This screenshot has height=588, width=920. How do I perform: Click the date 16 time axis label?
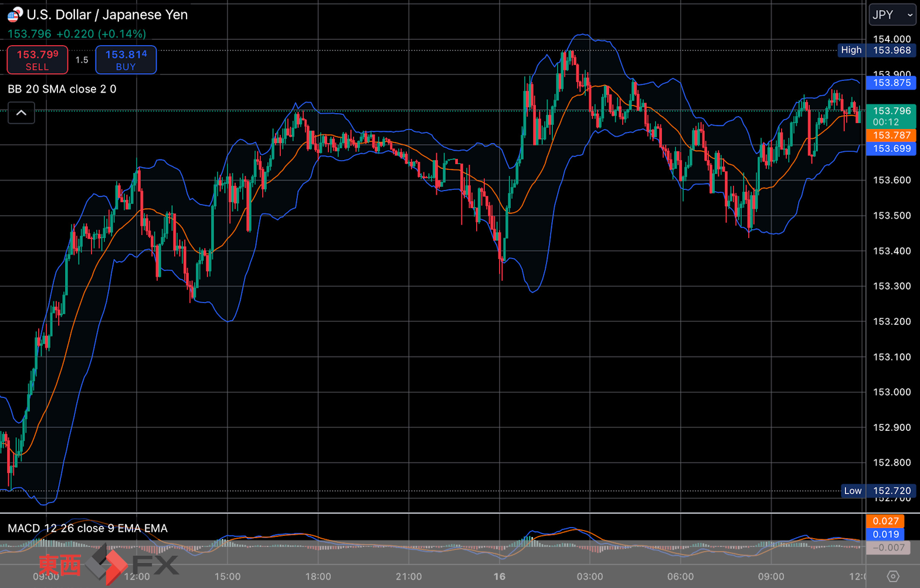[499, 576]
